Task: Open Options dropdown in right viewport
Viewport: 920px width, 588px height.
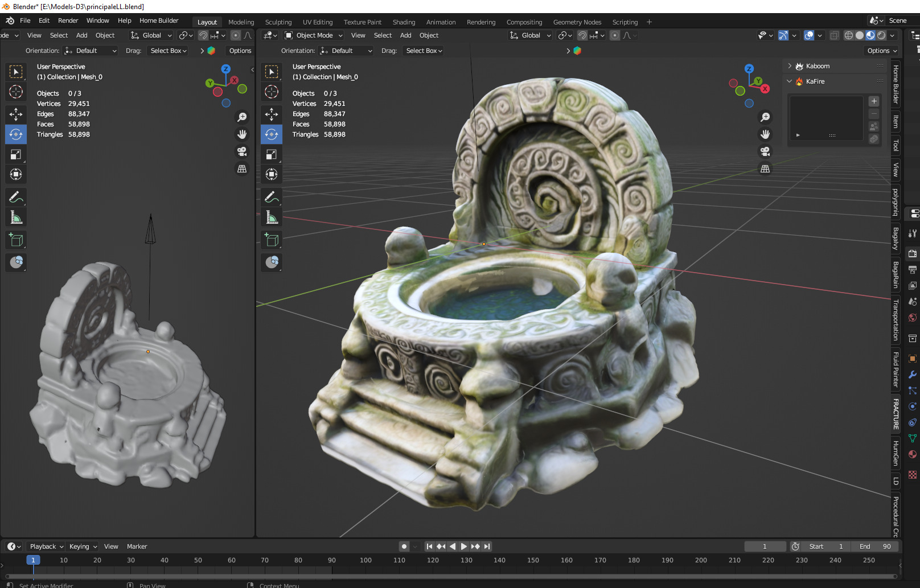Action: click(881, 51)
